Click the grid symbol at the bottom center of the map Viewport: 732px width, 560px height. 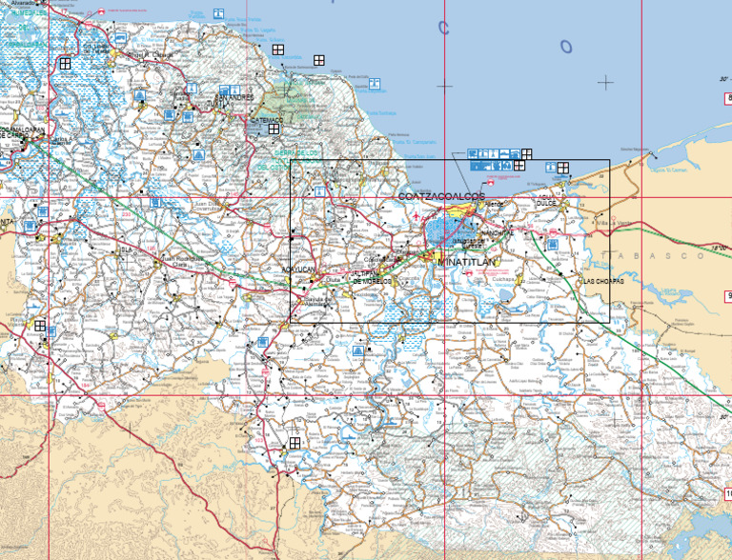(295, 443)
